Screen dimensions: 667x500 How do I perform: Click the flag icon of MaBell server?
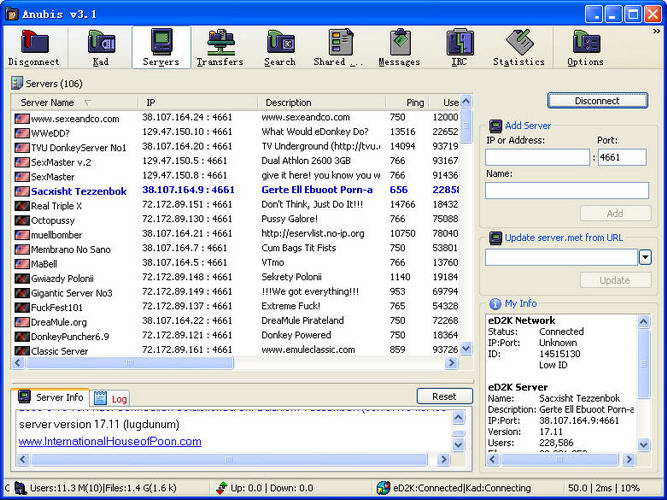point(22,264)
